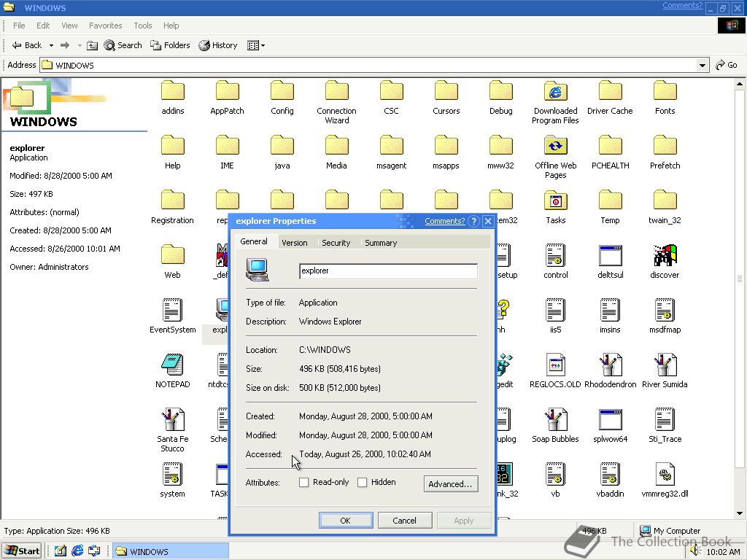Click the WINDOWS taskbar button

point(171,551)
